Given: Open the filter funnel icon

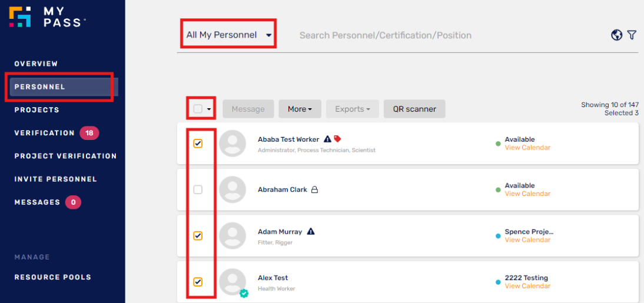Looking at the screenshot, I should [632, 35].
